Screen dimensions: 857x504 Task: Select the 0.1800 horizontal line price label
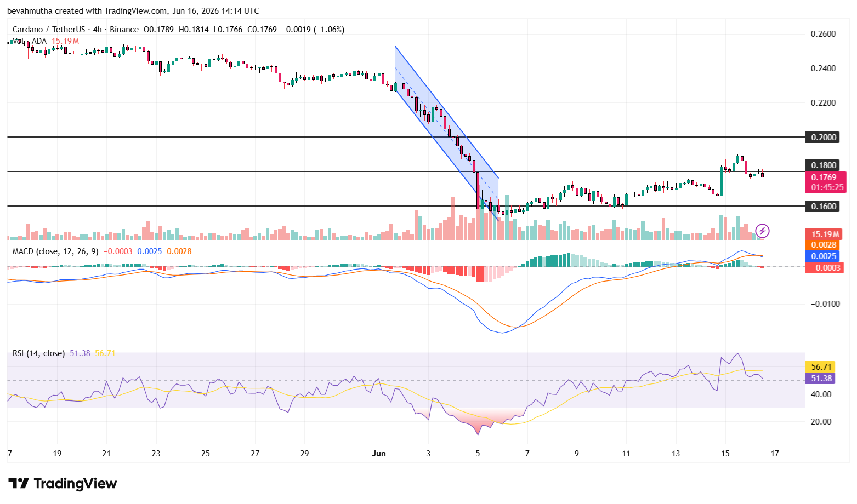[824, 165]
